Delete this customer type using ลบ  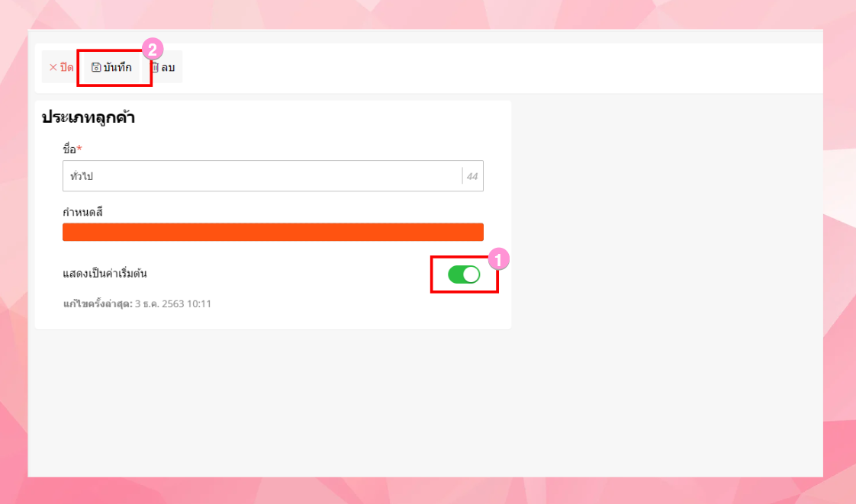163,67
